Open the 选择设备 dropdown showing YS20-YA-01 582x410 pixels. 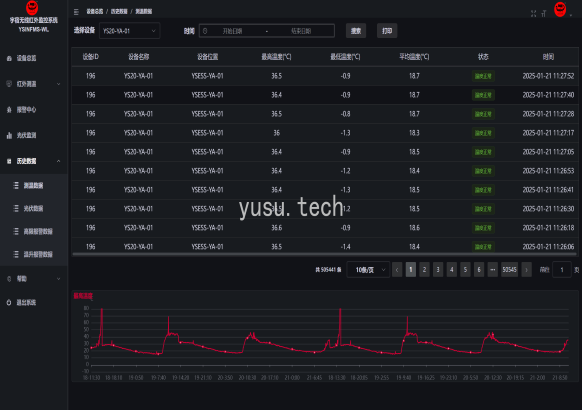pos(130,31)
